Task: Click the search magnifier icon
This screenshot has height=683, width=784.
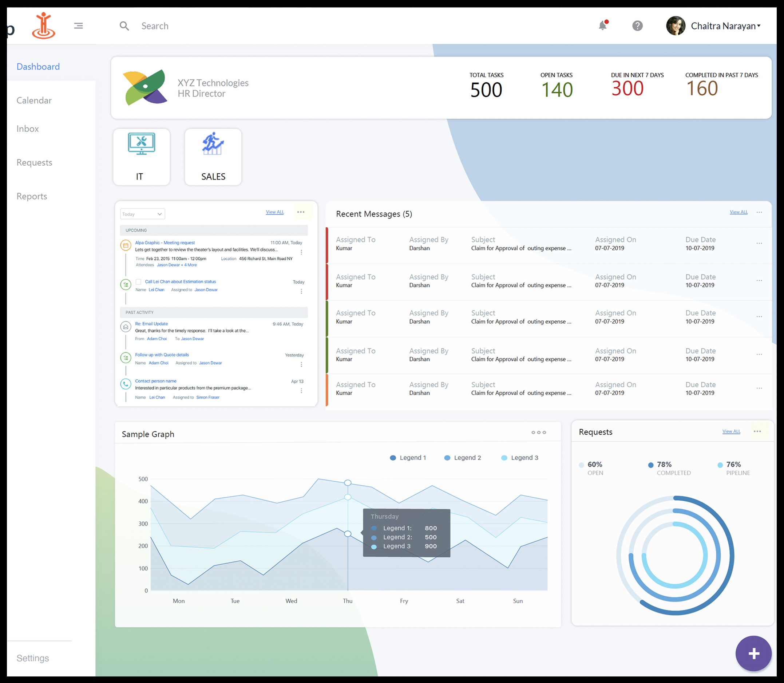Action: coord(124,26)
